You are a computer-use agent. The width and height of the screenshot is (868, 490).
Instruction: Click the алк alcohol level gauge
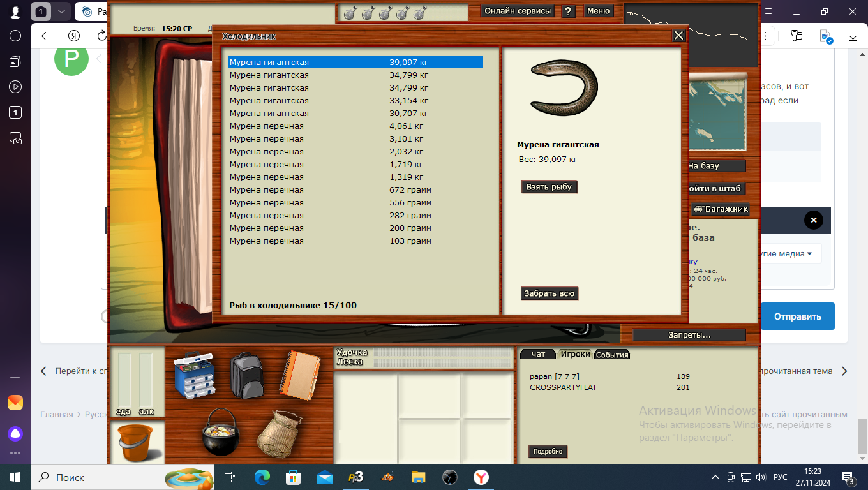(x=146, y=382)
